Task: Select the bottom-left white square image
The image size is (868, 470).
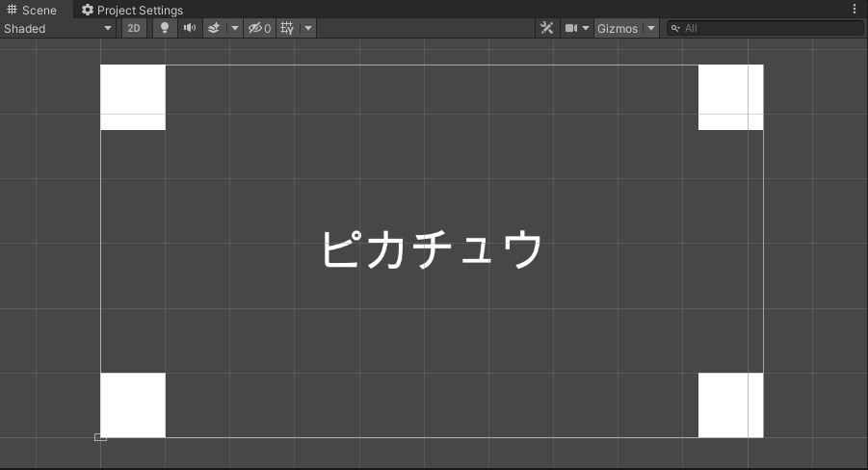Action: tap(133, 405)
